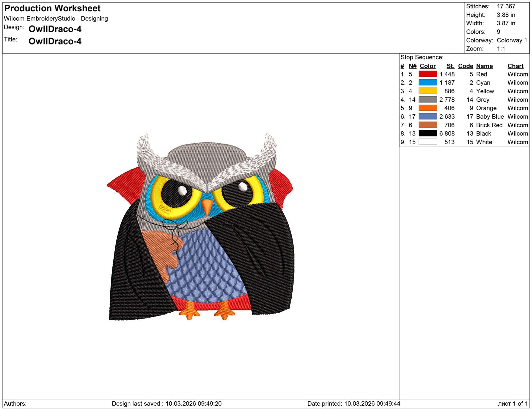Click the Stop Sequence label
532x409 pixels.
click(422, 57)
